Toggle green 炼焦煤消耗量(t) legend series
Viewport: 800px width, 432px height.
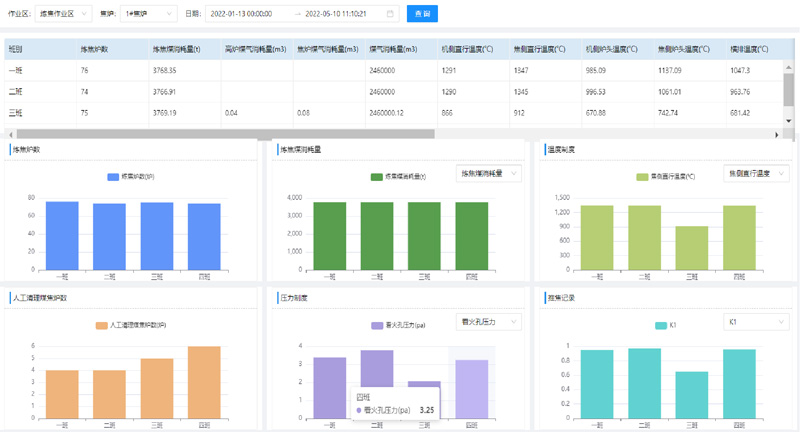click(398, 176)
